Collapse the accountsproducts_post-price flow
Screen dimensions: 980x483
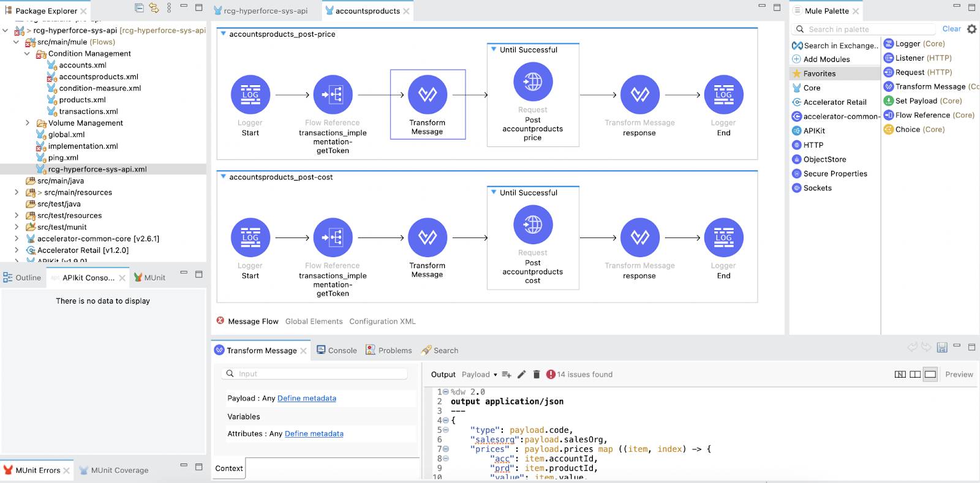[223, 34]
